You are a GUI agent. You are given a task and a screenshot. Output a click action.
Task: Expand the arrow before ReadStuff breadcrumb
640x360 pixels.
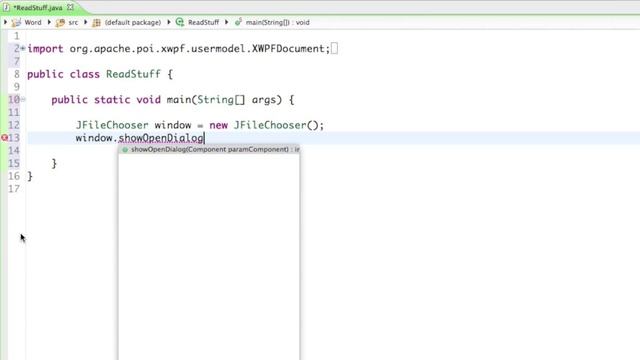click(x=169, y=22)
